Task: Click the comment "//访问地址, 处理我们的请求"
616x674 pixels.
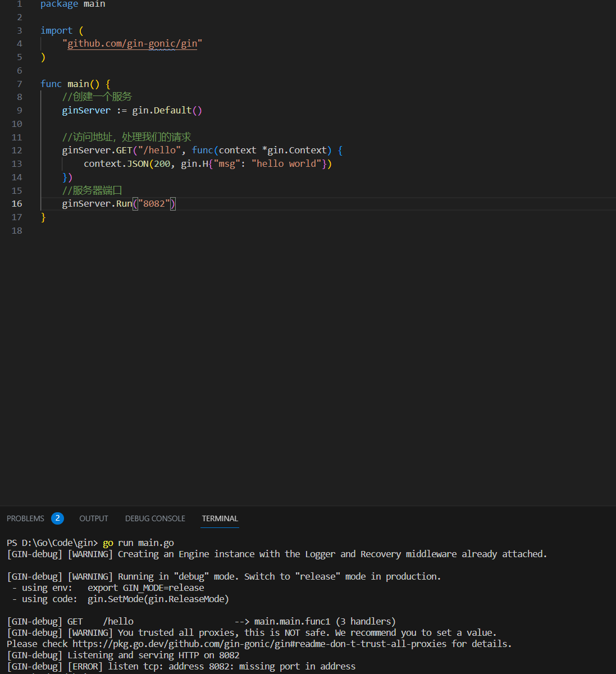Action: click(x=127, y=137)
